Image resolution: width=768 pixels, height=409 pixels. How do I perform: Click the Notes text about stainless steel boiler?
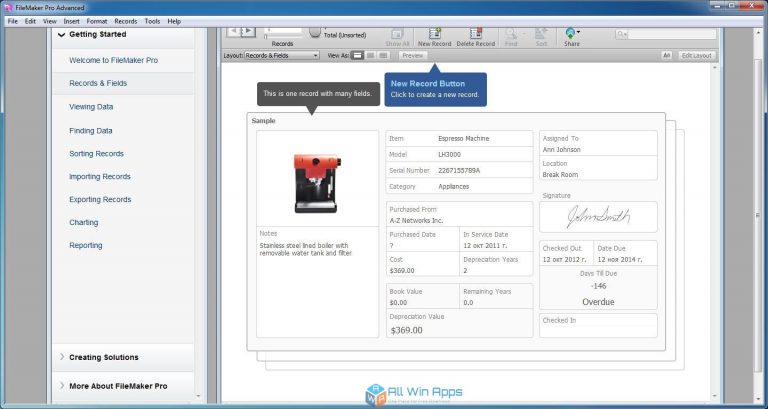[x=306, y=249]
